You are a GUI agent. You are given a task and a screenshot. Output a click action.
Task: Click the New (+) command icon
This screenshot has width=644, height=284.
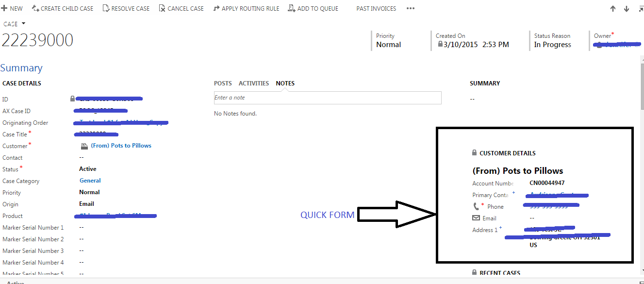pyautogui.click(x=4, y=8)
